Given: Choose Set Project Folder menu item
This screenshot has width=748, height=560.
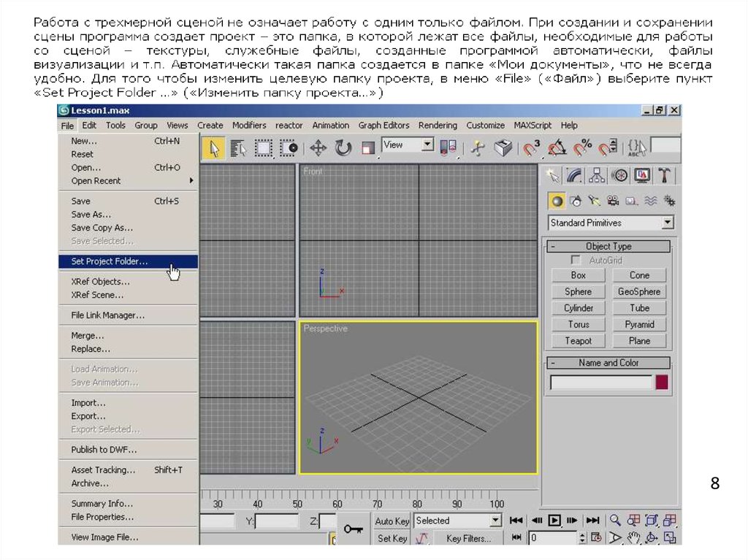Looking at the screenshot, I should [x=110, y=261].
